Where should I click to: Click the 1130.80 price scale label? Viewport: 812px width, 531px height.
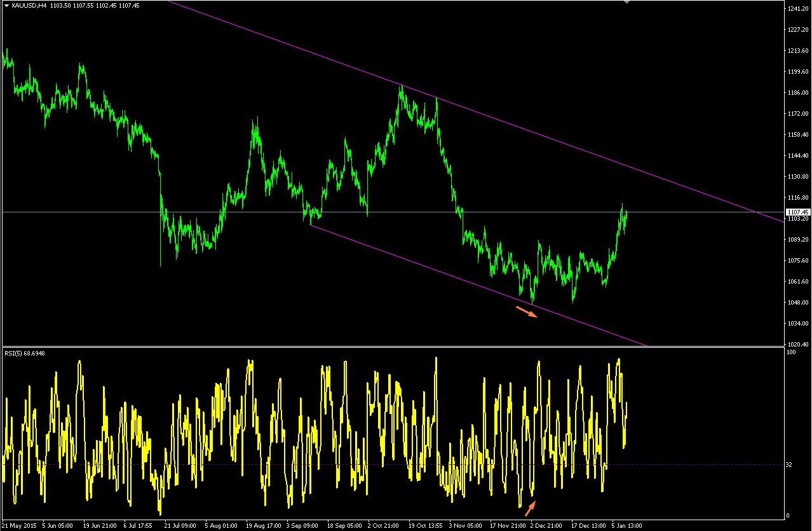coord(797,177)
